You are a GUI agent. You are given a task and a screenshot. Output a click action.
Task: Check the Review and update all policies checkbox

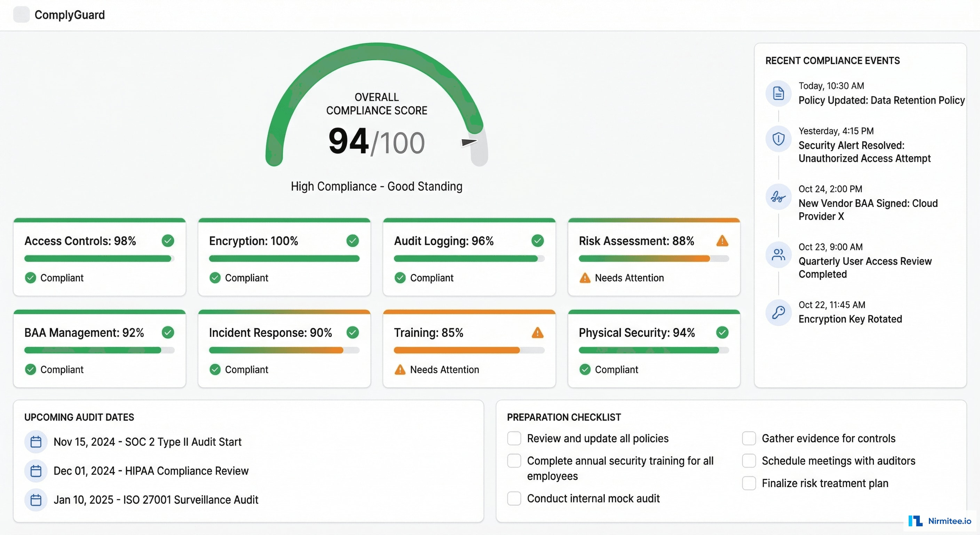514,439
